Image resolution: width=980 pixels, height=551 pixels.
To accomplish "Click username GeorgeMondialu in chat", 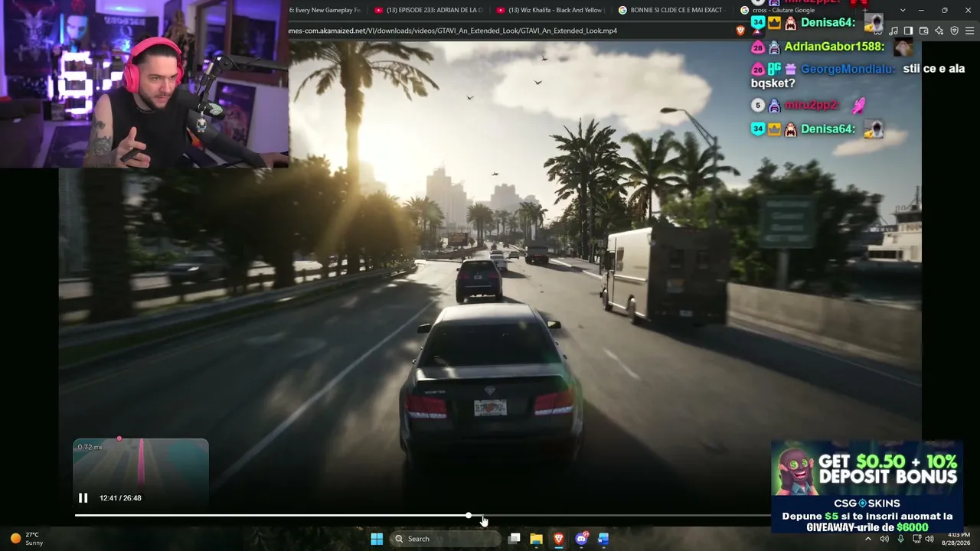I will tap(849, 69).
